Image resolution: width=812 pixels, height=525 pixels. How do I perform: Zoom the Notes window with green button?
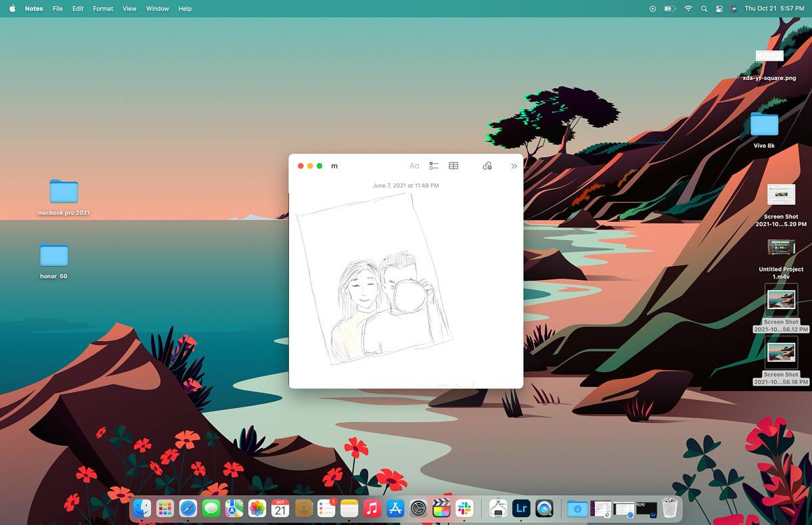coord(319,166)
